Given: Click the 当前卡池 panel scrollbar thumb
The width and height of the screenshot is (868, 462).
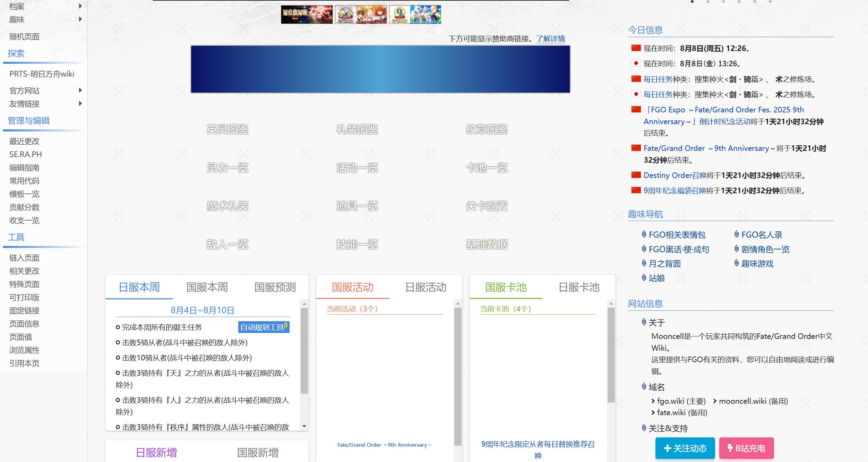Looking at the screenshot, I should pos(611,355).
